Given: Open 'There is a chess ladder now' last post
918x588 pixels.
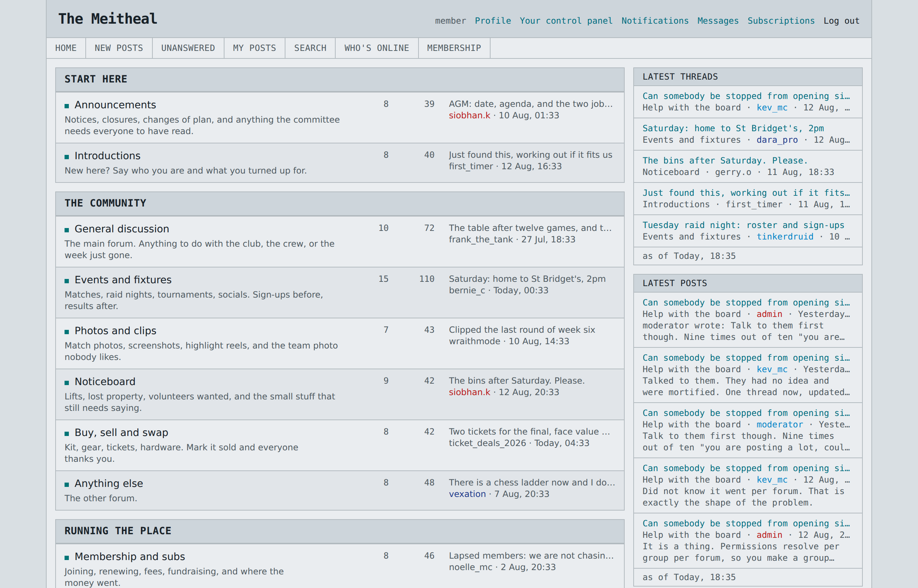Looking at the screenshot, I should pyautogui.click(x=532, y=482).
